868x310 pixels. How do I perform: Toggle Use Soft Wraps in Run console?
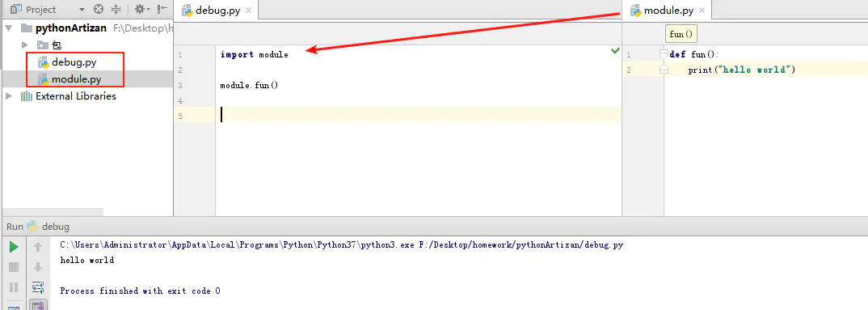(x=38, y=287)
